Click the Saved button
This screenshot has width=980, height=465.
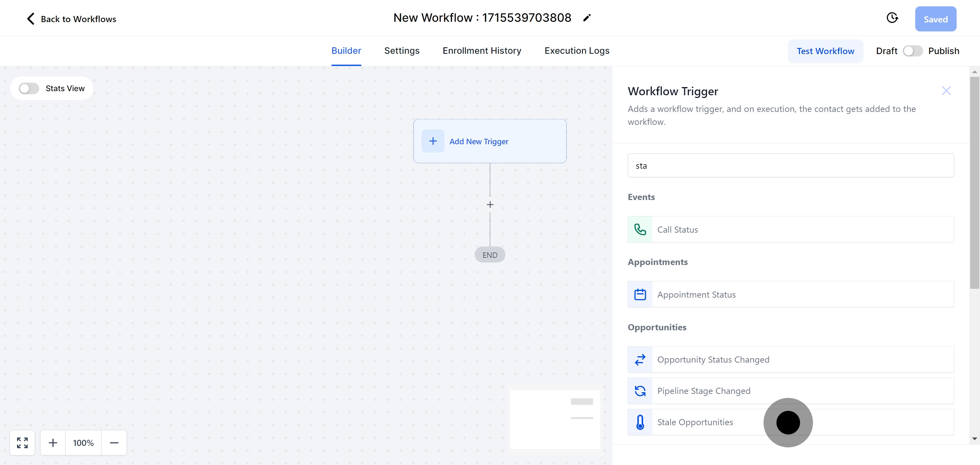pos(935,19)
